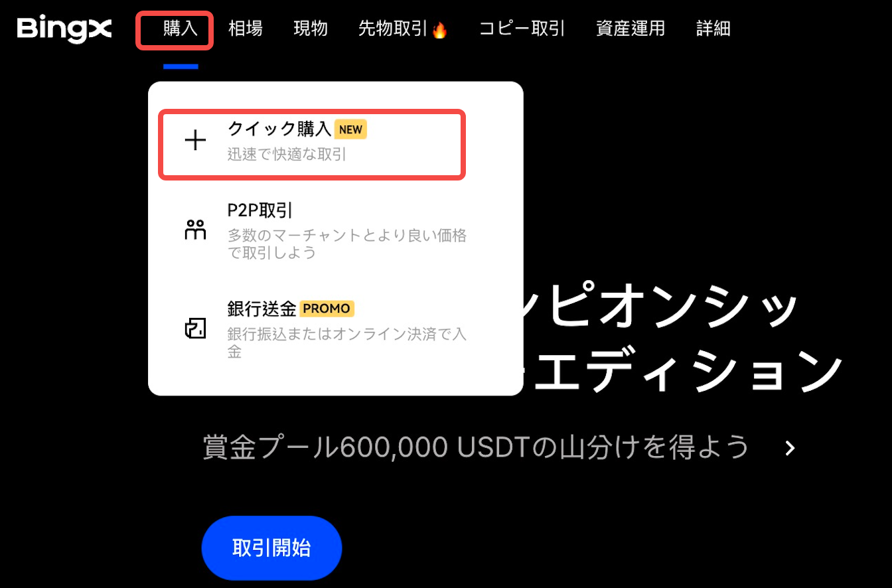Click the plus icon beside クイック購入

(195, 140)
